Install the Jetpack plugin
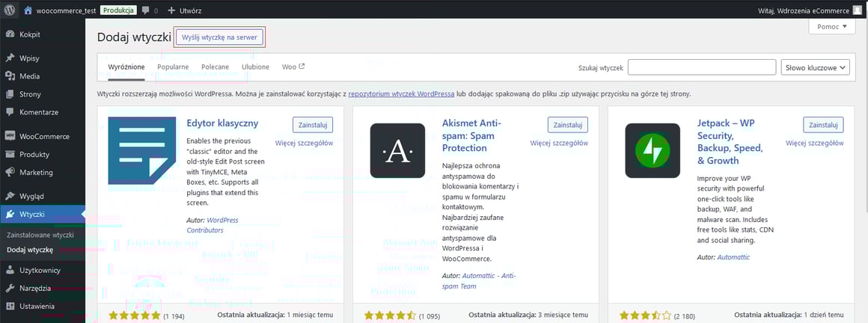Viewport: 868px width, 323px height. 823,125
